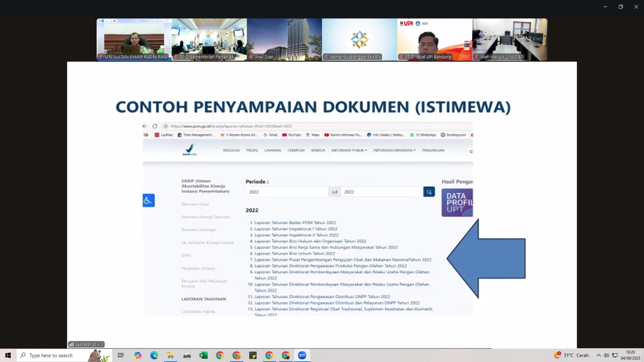Open the Zoom app in the taskbar

pyautogui.click(x=302, y=356)
